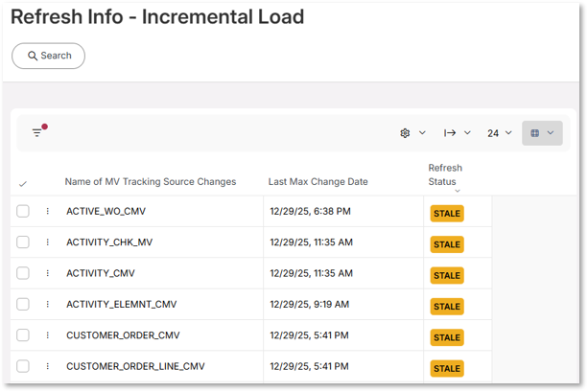Open the filter panel icon
This screenshot has height=392, width=588.
(37, 132)
